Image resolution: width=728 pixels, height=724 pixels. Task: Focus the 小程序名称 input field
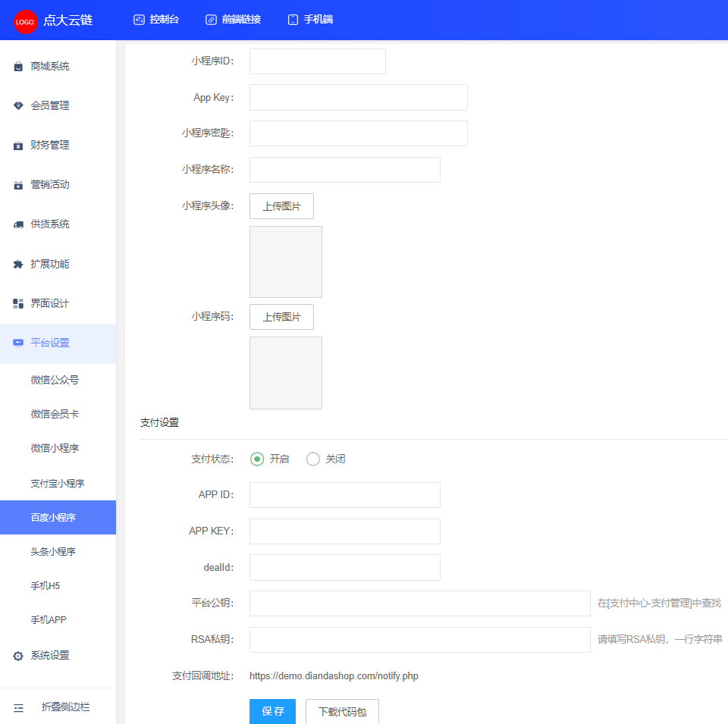[345, 170]
